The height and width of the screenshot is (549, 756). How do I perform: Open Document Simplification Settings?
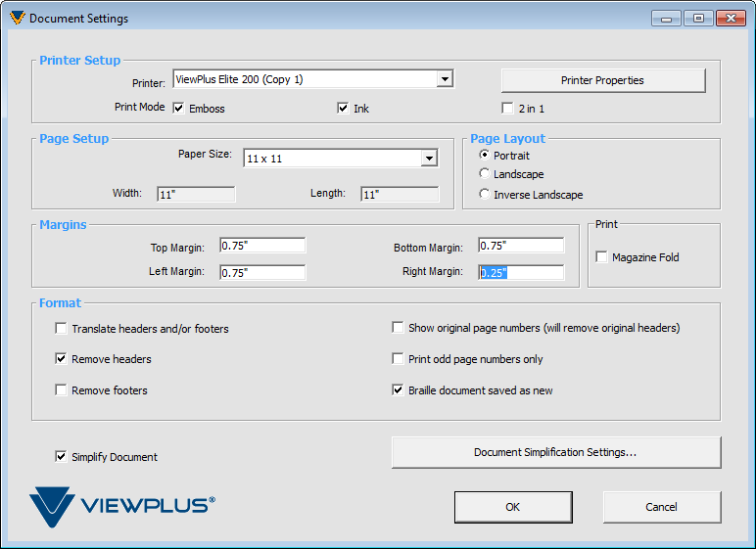coord(555,452)
